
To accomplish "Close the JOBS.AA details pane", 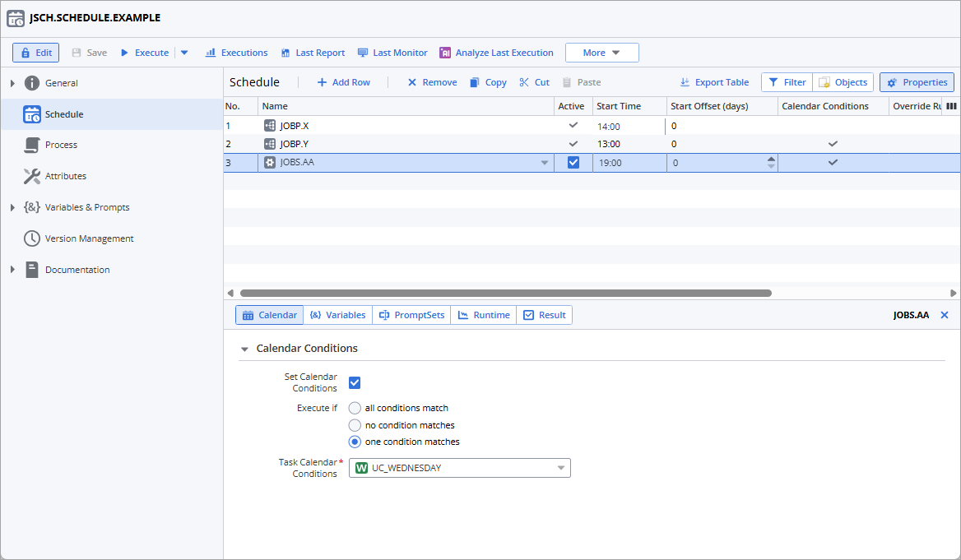I will click(x=945, y=314).
